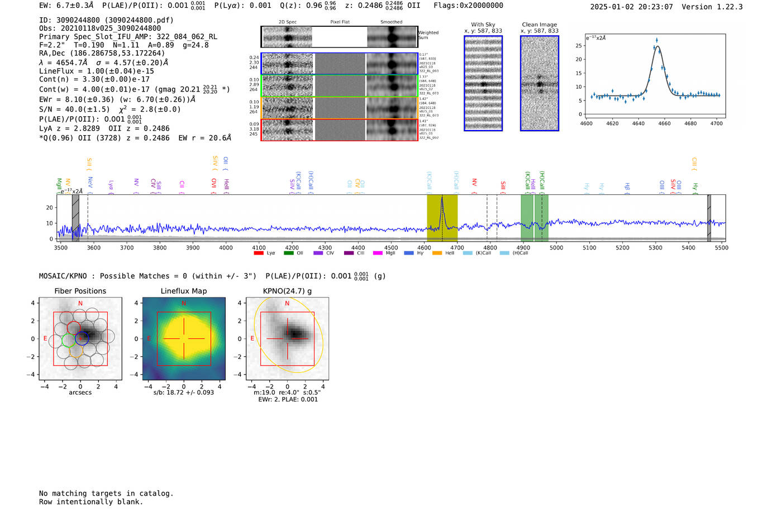Click the red Lyα legend swatch
The image size is (782, 532).
259,253
